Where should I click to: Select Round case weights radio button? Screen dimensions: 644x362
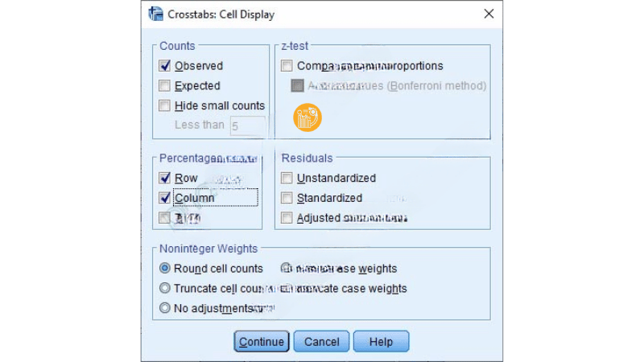point(286,269)
